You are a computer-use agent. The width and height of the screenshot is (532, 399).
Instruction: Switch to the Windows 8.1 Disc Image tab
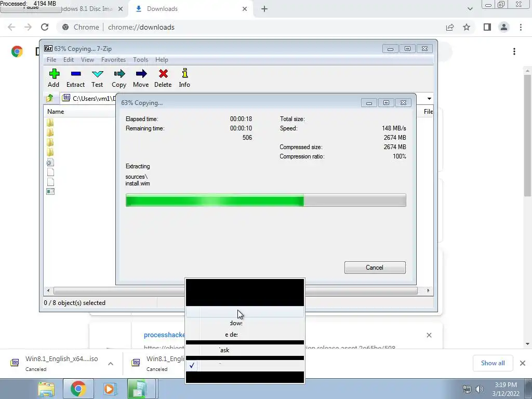click(x=88, y=9)
